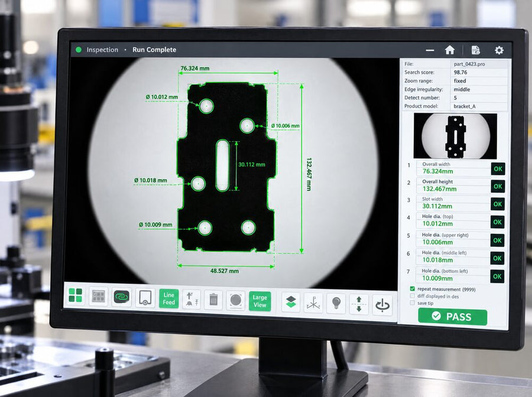The image size is (532, 397).
Task: Click the Product model value bracket_A
Action: click(x=465, y=106)
